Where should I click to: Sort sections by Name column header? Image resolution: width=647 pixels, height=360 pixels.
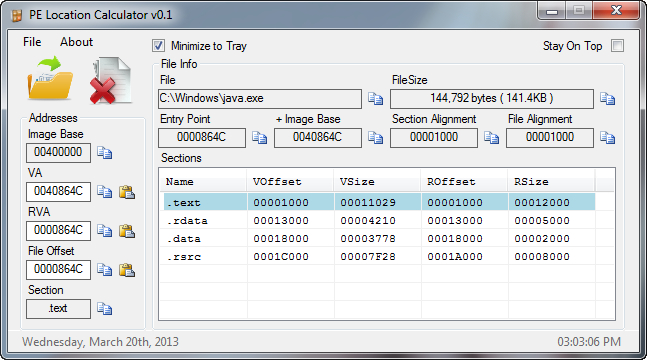(203, 181)
